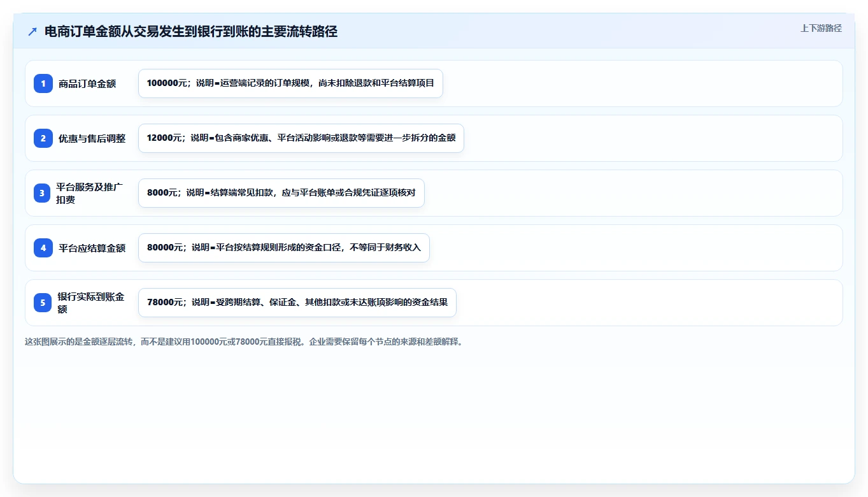
Task: Click the step number 2 badge
Action: pyautogui.click(x=43, y=138)
